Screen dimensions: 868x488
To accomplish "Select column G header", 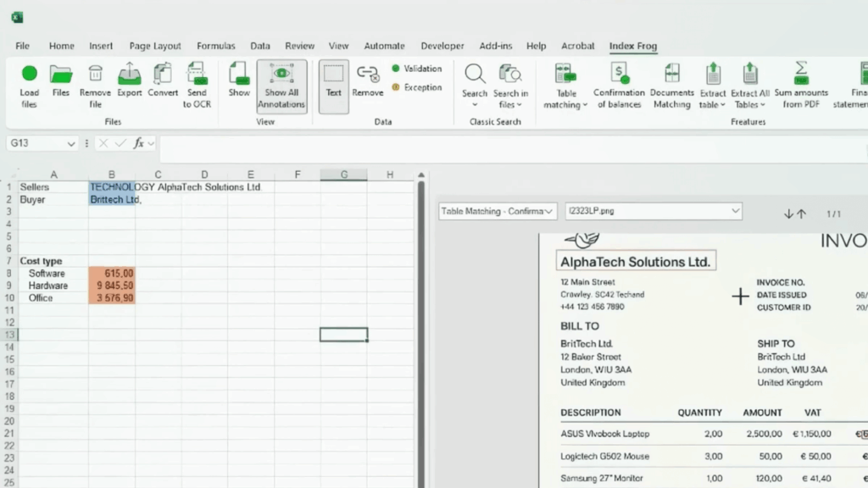I will tap(344, 175).
